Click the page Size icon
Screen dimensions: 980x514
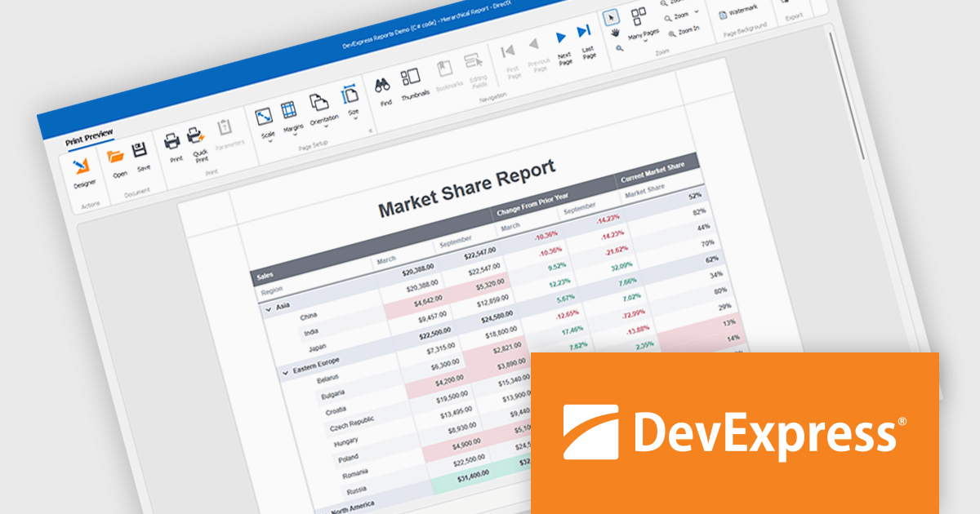click(x=350, y=95)
